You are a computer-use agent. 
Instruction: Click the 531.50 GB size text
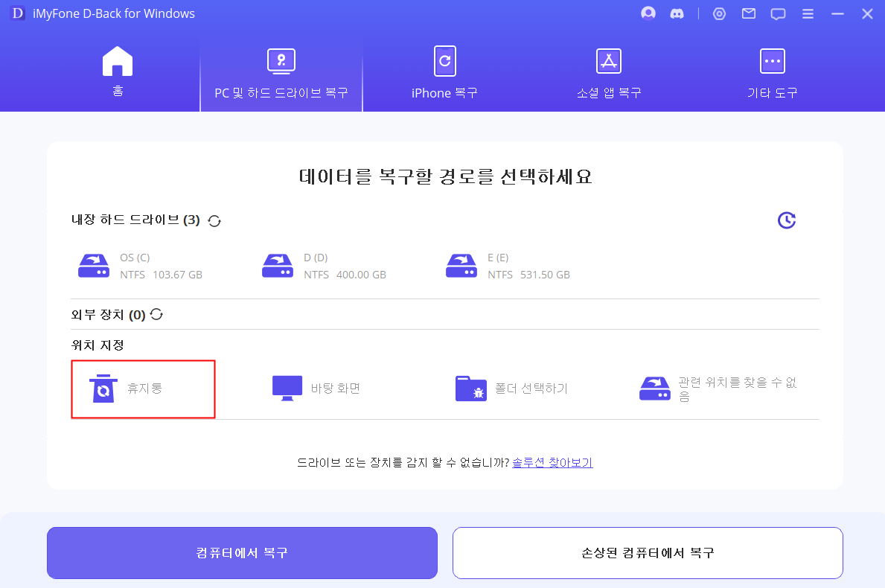546,275
